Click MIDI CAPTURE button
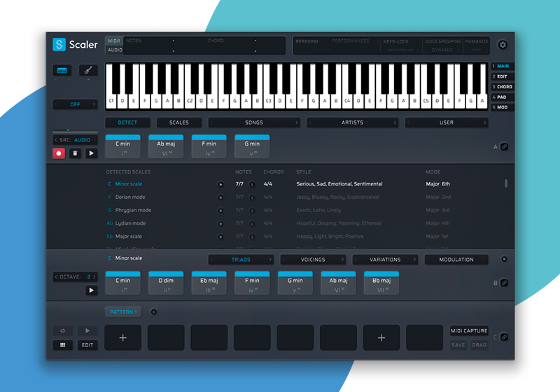560x392 pixels. coord(469,331)
